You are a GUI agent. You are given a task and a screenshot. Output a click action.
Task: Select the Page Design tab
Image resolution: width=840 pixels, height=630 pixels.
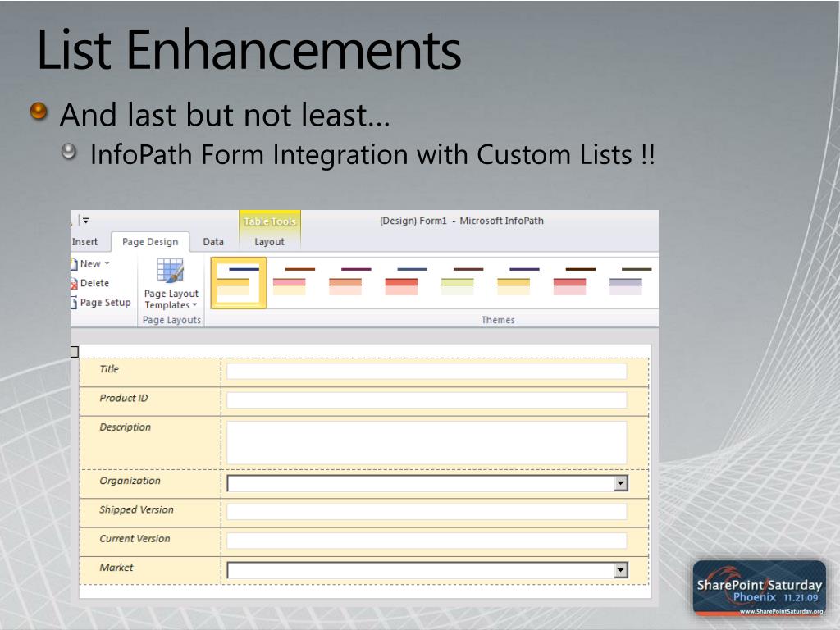click(150, 242)
